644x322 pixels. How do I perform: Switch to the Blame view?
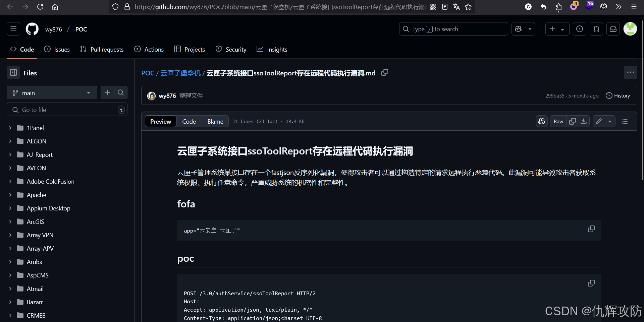[x=215, y=121]
